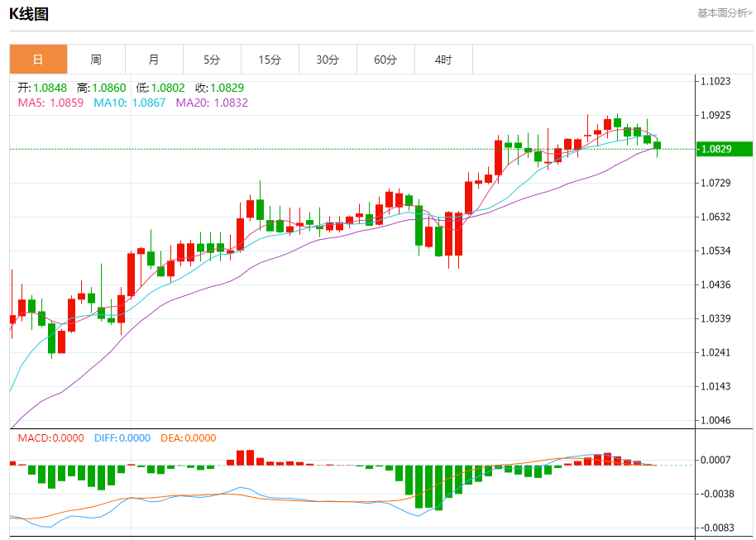The height and width of the screenshot is (540, 756).
Task: Click the 1.0241 price axis label
Action: pyautogui.click(x=716, y=352)
